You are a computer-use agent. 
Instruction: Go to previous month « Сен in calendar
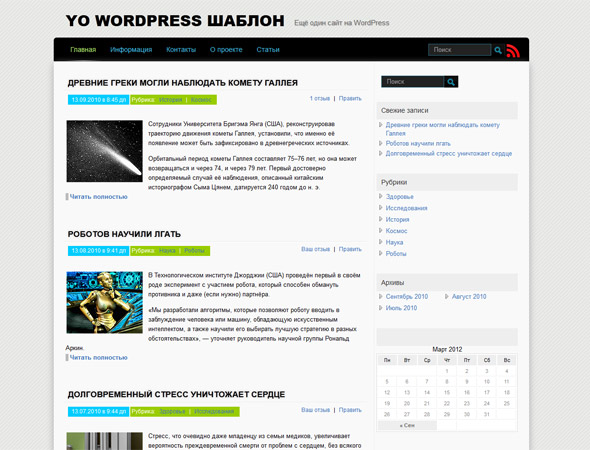(407, 425)
